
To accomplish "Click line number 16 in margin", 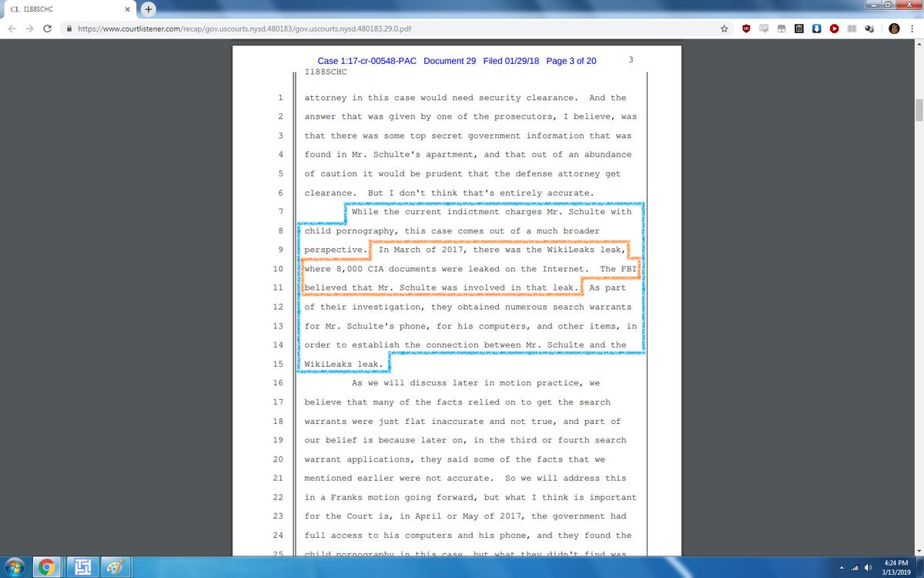I will click(279, 383).
